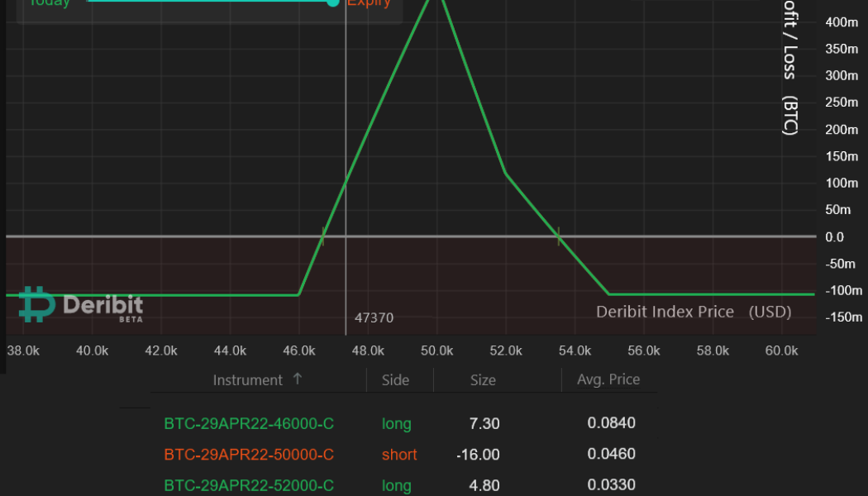The height and width of the screenshot is (496, 868).
Task: Sort positions by the Side column
Action: click(x=395, y=379)
